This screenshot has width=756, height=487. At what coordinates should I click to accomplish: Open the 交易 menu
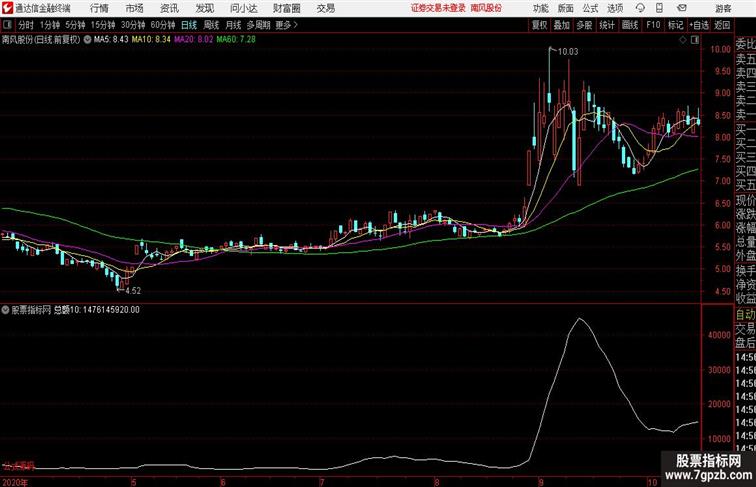click(x=325, y=8)
